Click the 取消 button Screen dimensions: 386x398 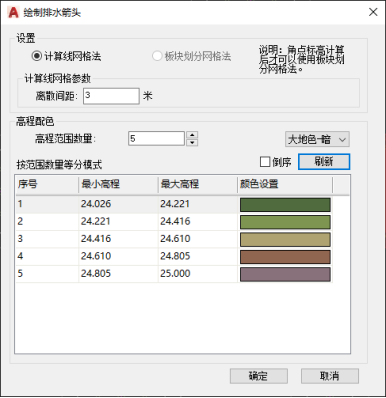tap(330, 376)
